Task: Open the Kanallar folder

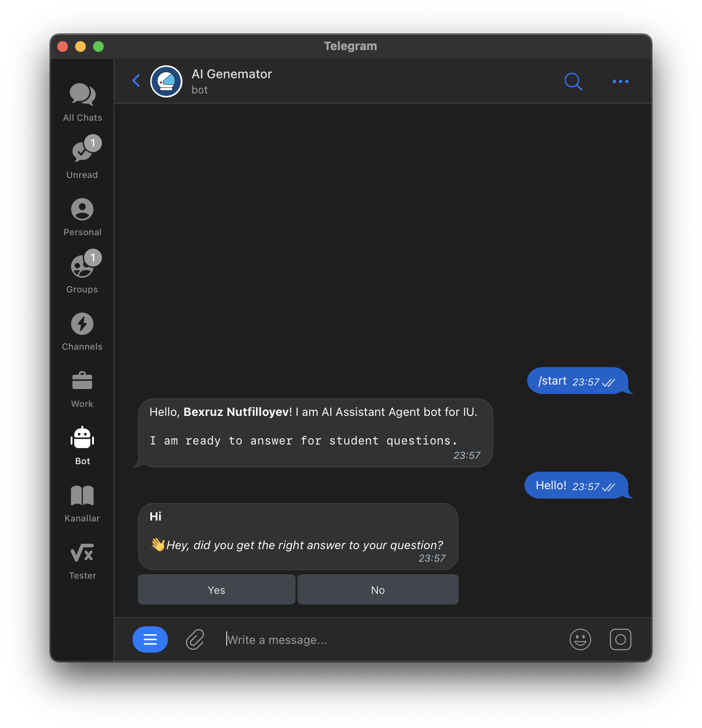Action: tap(82, 504)
